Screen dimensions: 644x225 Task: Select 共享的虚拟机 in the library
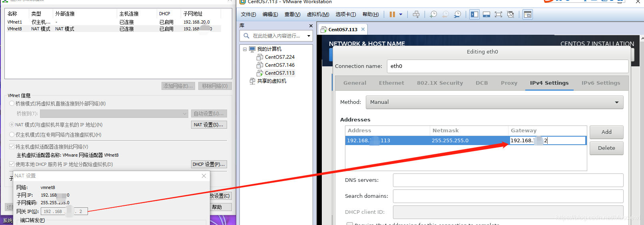click(271, 81)
